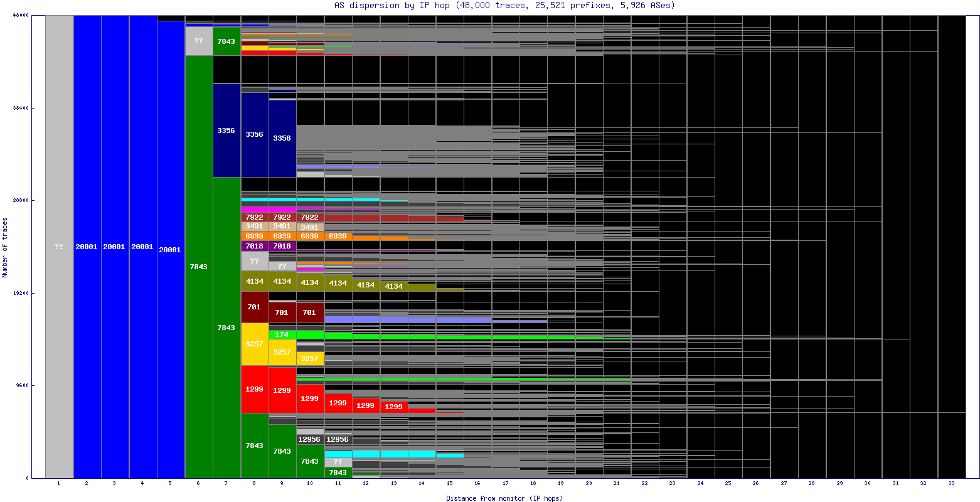980x502 pixels.
Task: Select the 38400 y-axis tick label
Action: click(21, 108)
